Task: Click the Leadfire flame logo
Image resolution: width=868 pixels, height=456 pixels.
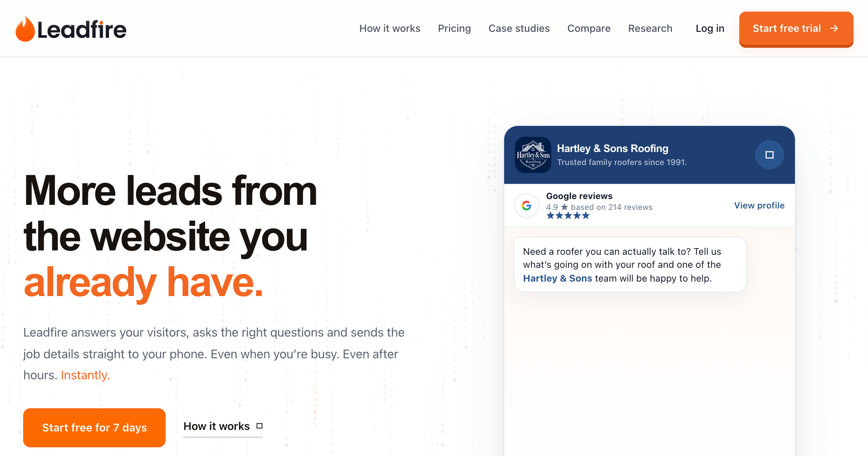Action: click(25, 29)
